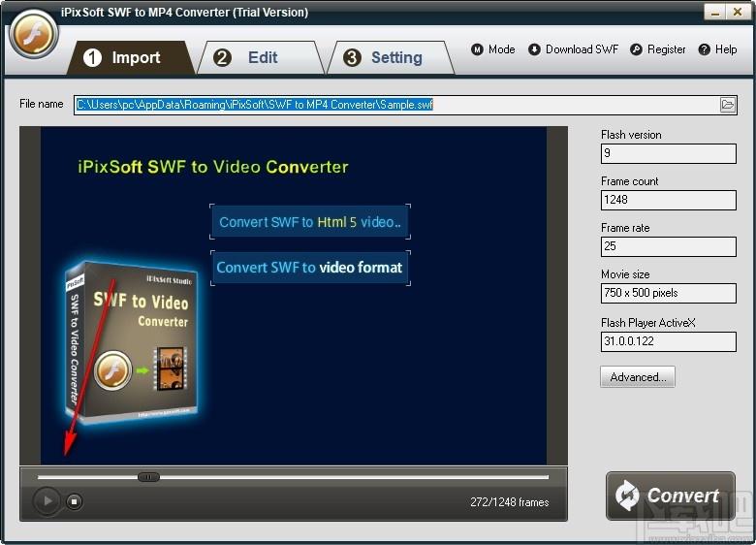Click Download SWF in top bar
Screen dimensions: 756x545
(573, 49)
